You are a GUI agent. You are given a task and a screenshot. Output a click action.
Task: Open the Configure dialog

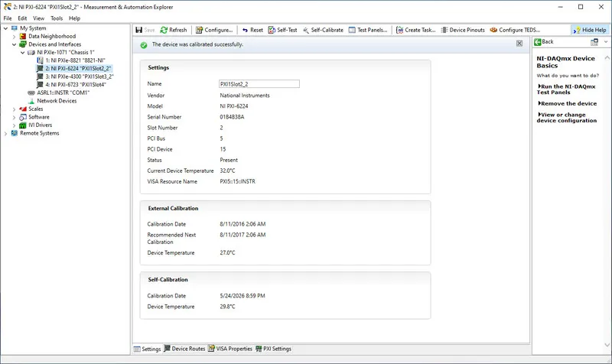[214, 30]
